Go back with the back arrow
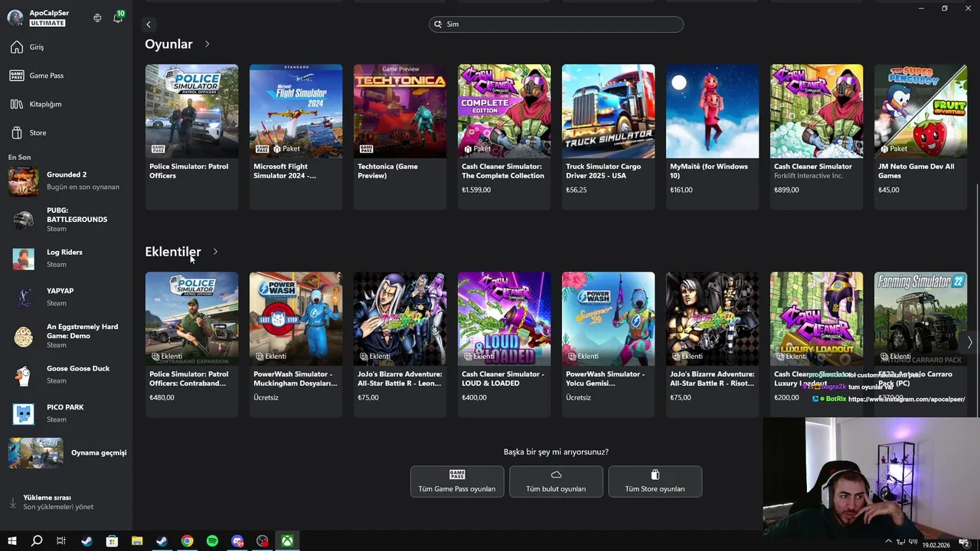Viewport: 980px width, 551px height. (149, 24)
